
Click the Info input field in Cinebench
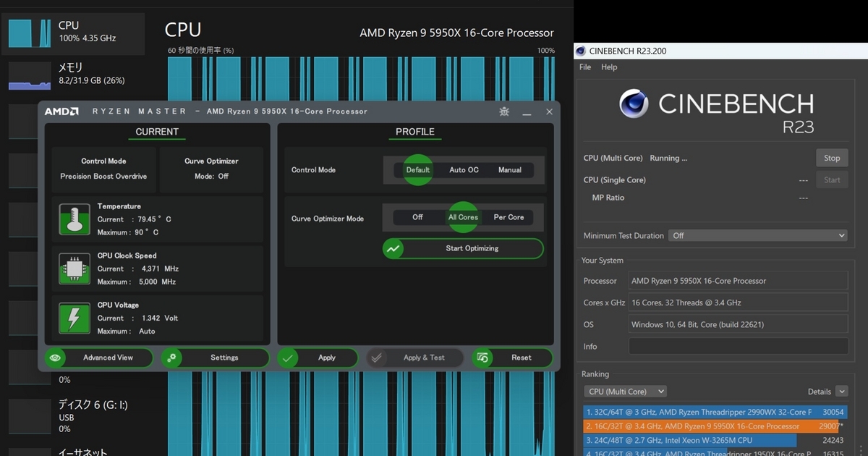[738, 346]
